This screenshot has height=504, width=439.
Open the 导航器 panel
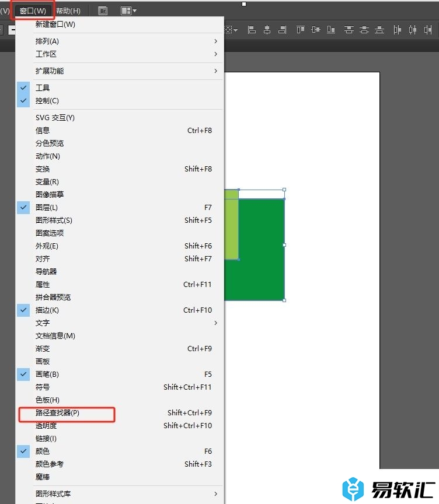point(120,272)
